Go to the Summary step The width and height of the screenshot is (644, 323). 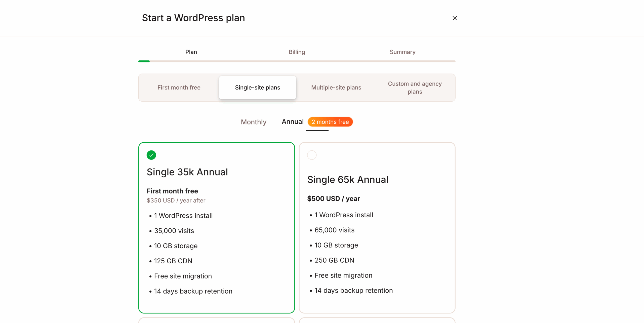click(402, 52)
